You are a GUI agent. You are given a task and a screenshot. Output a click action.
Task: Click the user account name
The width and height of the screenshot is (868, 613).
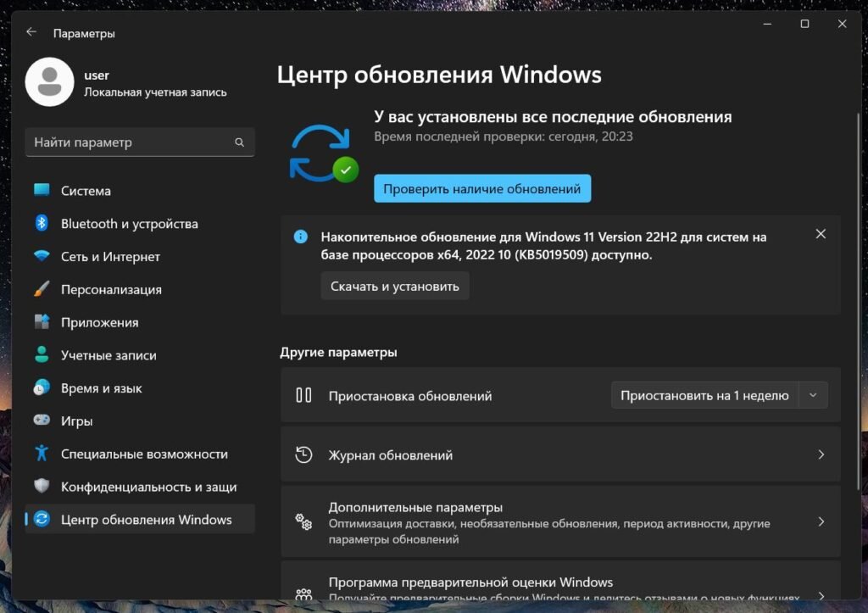(97, 75)
